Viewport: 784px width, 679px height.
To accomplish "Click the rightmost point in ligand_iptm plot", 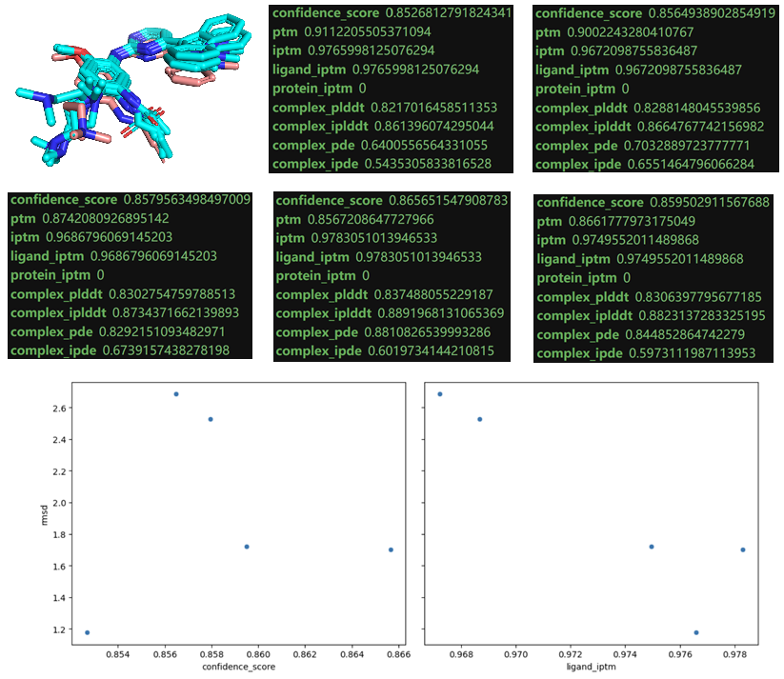I will point(742,549).
